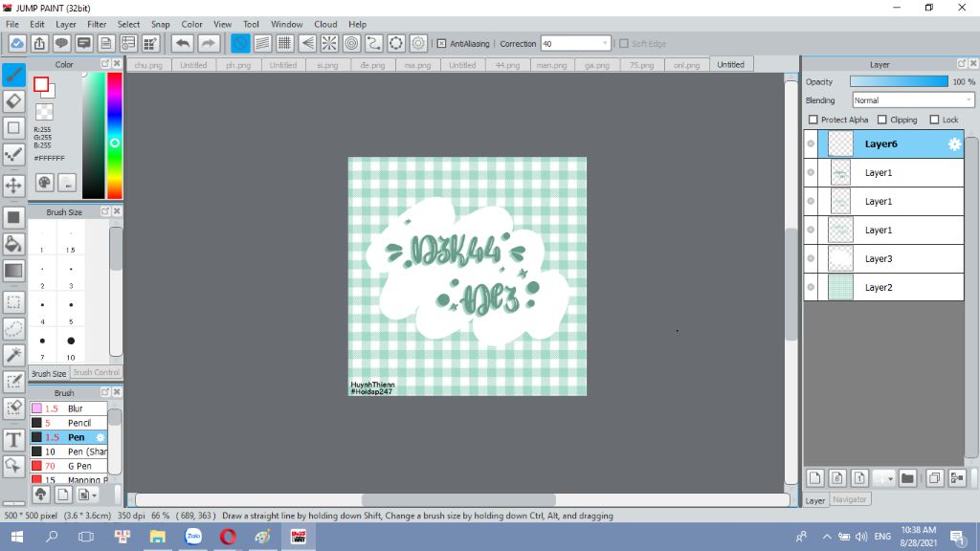Add a new layer folder
The height and width of the screenshot is (551, 980).
point(907,478)
